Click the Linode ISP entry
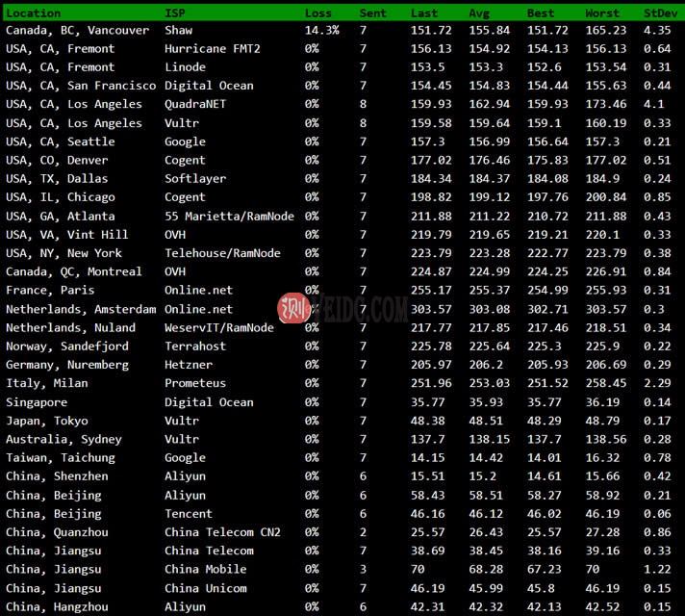This screenshot has height=616, width=685. click(x=185, y=66)
